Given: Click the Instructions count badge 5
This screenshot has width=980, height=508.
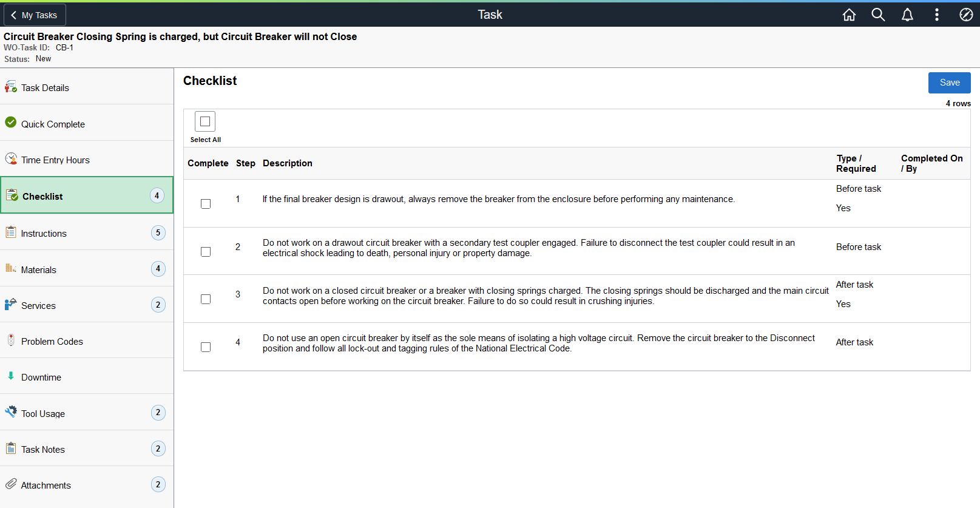Looking at the screenshot, I should [158, 232].
